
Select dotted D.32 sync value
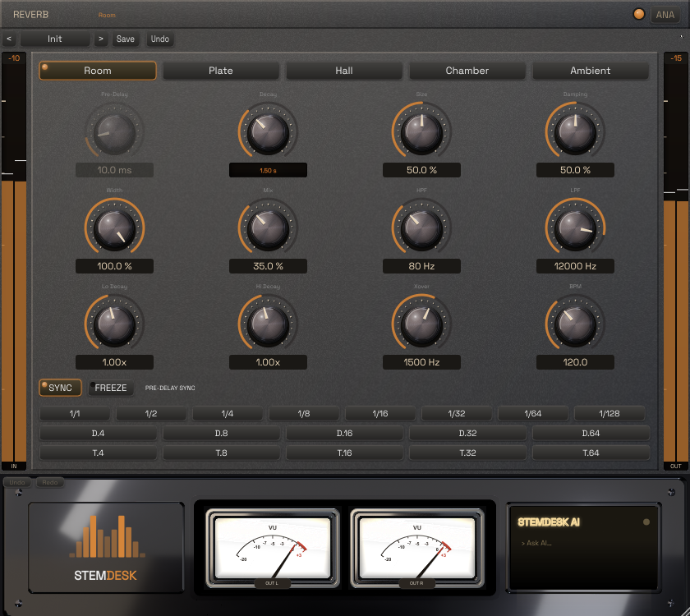467,434
